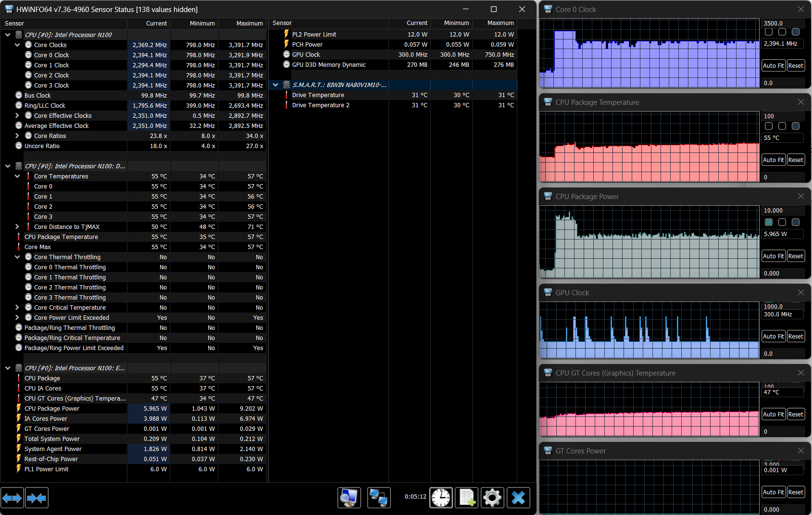Collapse the S.M.A.R.T. BIWIN drive group
The width and height of the screenshot is (812, 515).
[x=275, y=85]
